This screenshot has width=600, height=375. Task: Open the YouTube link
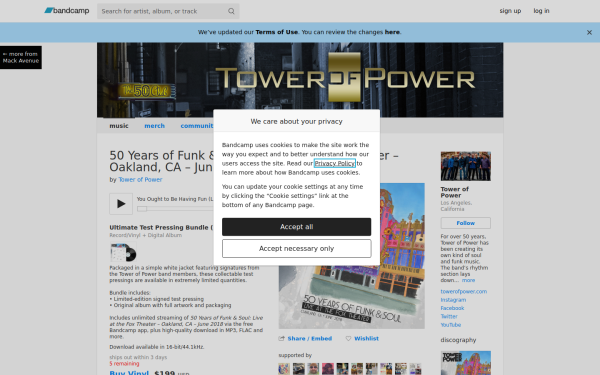click(x=450, y=325)
